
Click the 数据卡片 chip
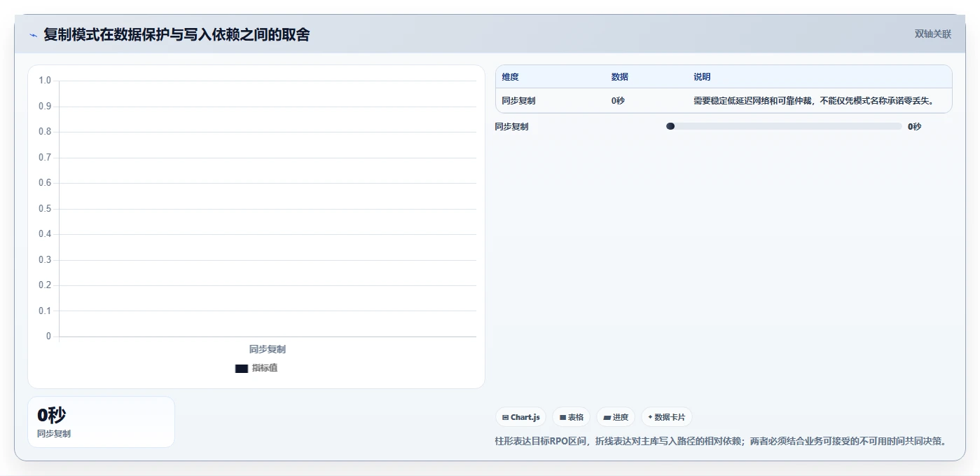667,417
